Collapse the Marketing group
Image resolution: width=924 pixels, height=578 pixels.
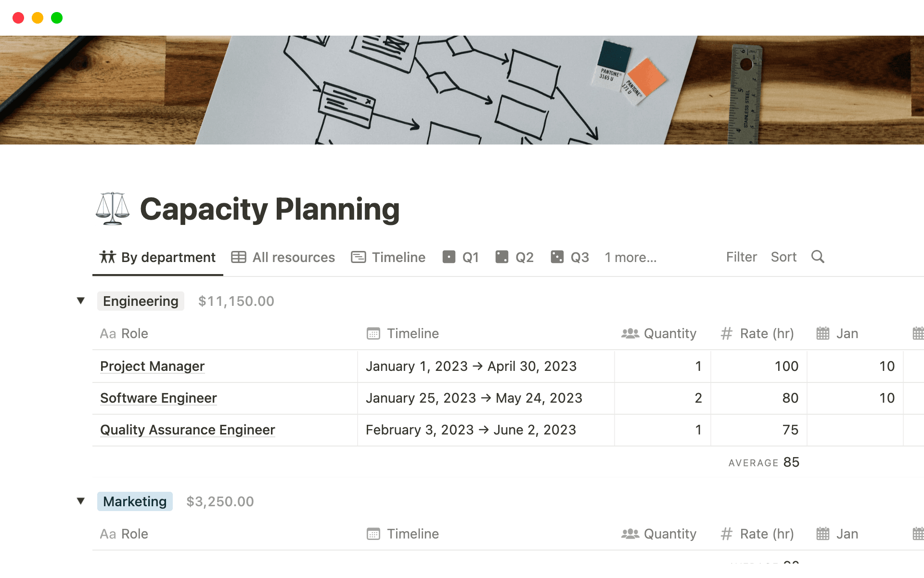coord(80,501)
